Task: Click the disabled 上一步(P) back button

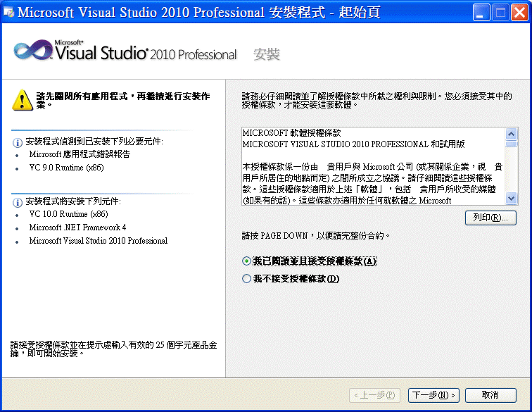Action: (374, 395)
